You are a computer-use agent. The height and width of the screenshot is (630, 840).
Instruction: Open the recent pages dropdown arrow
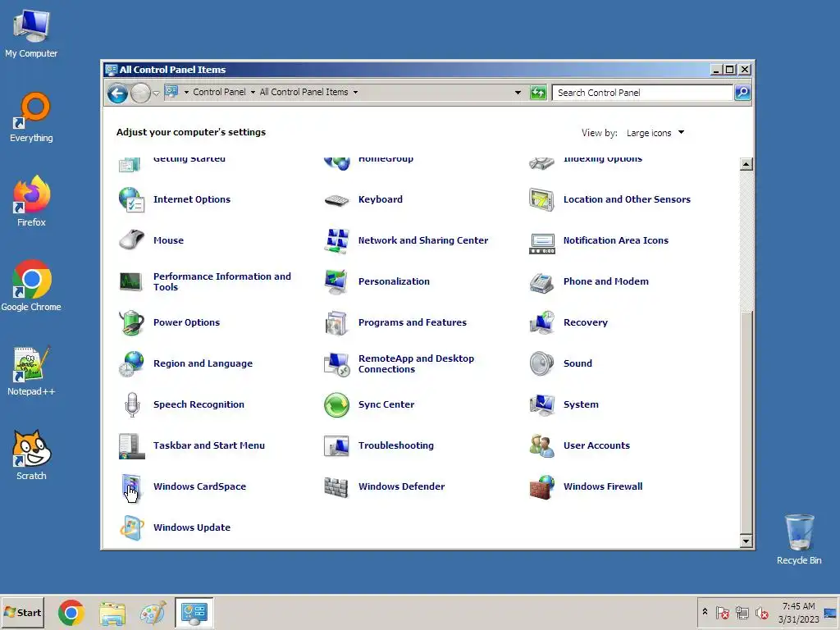[x=156, y=94]
